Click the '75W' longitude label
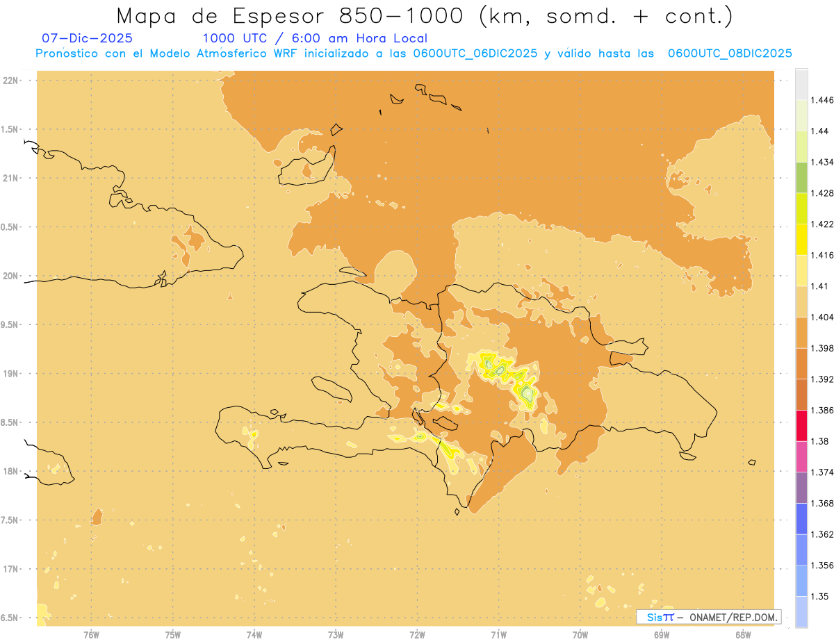The height and width of the screenshot is (644, 834). [173, 635]
